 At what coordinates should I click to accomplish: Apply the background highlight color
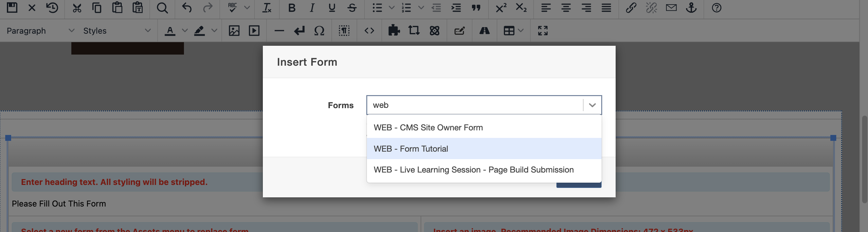[x=199, y=31]
